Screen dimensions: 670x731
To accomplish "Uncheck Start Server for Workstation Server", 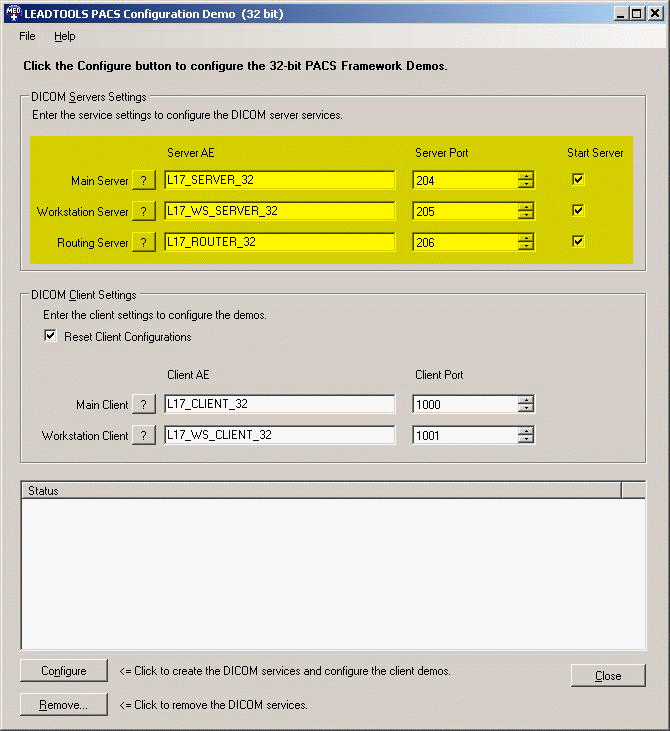I will [x=578, y=211].
